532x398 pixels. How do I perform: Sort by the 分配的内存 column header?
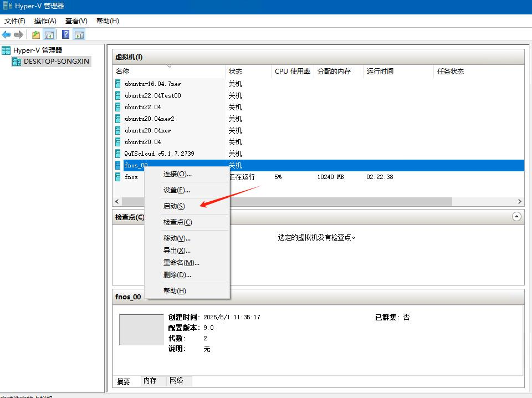click(x=338, y=72)
